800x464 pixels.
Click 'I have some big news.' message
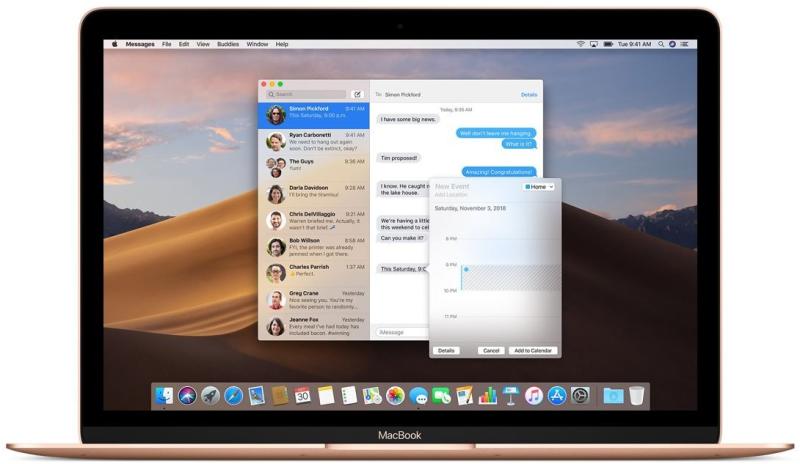pos(408,119)
